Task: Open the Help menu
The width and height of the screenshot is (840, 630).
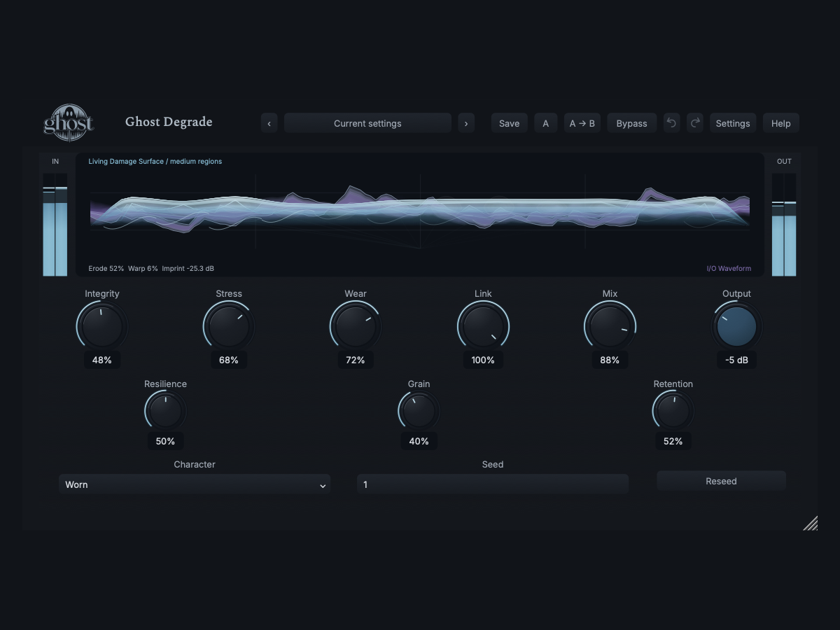Action: (x=780, y=123)
